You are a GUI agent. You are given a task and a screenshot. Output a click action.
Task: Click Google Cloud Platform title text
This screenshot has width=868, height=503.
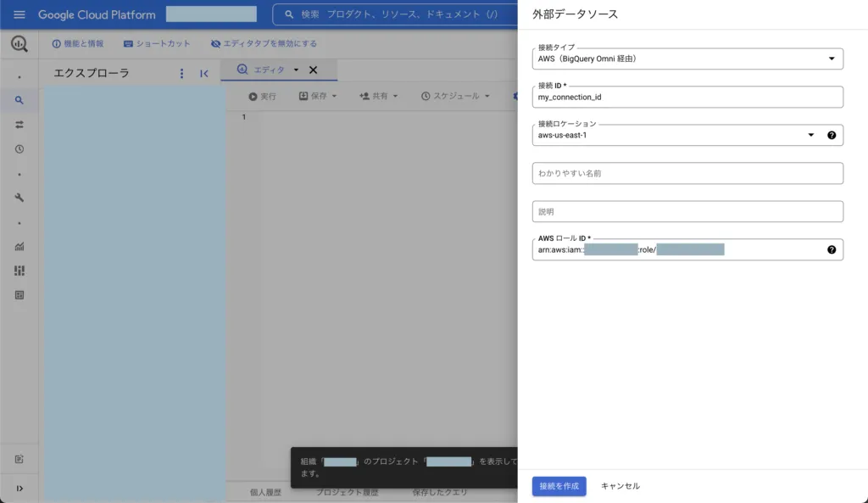(x=97, y=15)
